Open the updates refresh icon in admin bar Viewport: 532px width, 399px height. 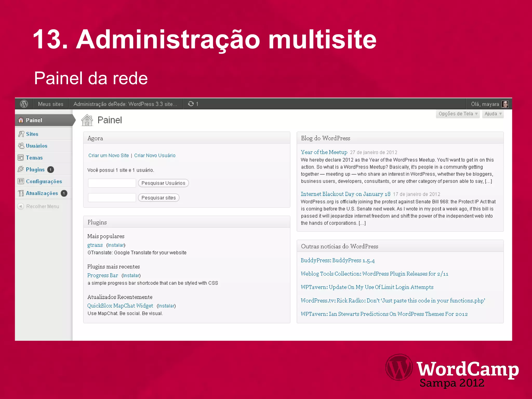[x=191, y=104]
